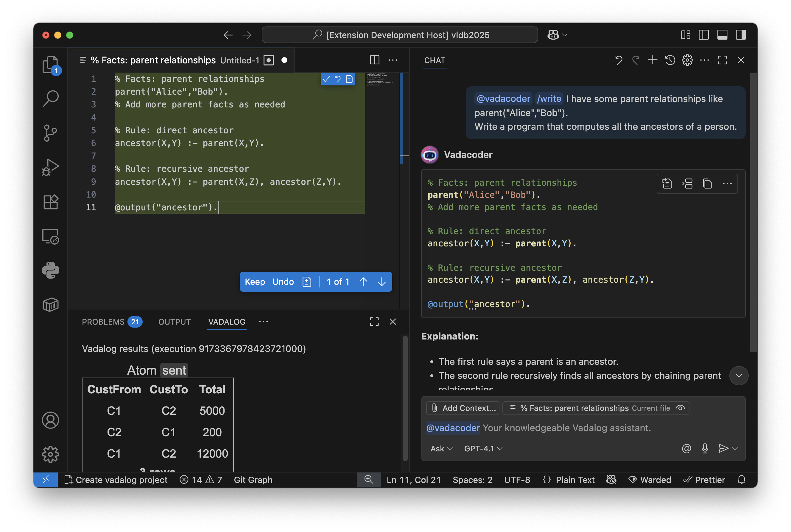Image resolution: width=791 pixels, height=532 pixels.
Task: Expand chat with scroll-down chevron
Action: [739, 375]
